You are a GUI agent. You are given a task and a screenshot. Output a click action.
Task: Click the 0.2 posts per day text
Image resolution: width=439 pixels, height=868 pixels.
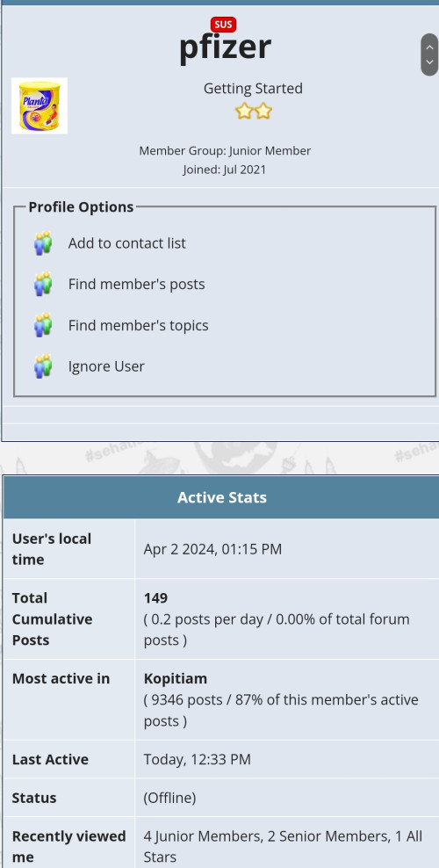[277, 629]
